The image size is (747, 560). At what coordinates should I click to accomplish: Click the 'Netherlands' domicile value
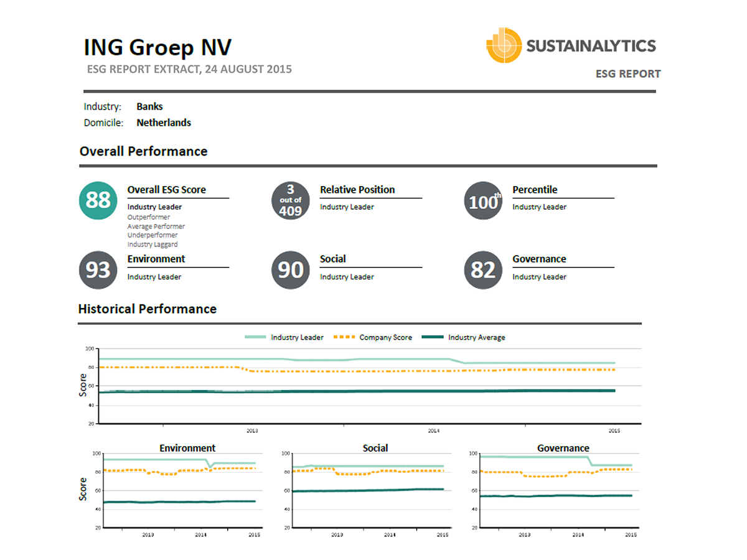pos(164,123)
